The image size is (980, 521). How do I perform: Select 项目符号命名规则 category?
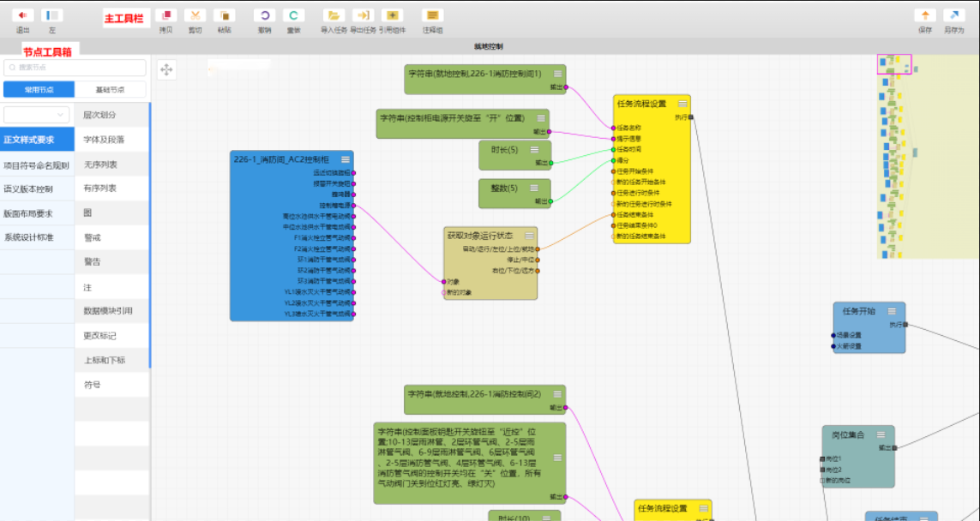(38, 165)
